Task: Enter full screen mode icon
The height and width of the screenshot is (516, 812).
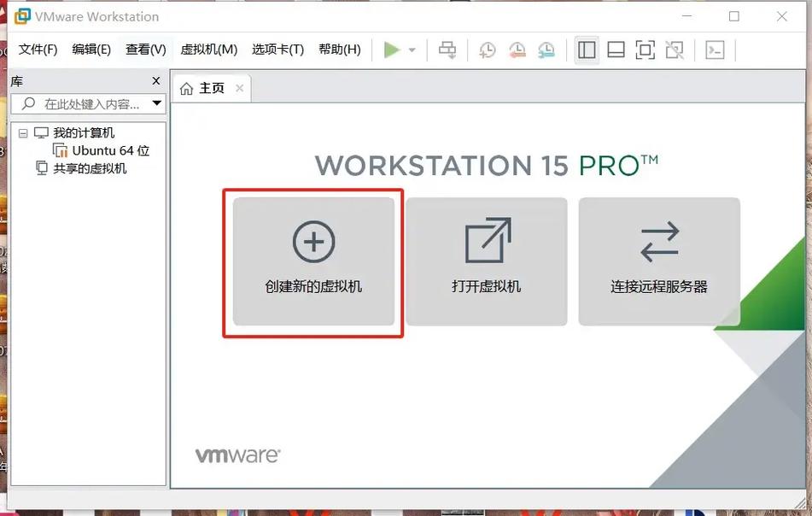Action: [646, 50]
